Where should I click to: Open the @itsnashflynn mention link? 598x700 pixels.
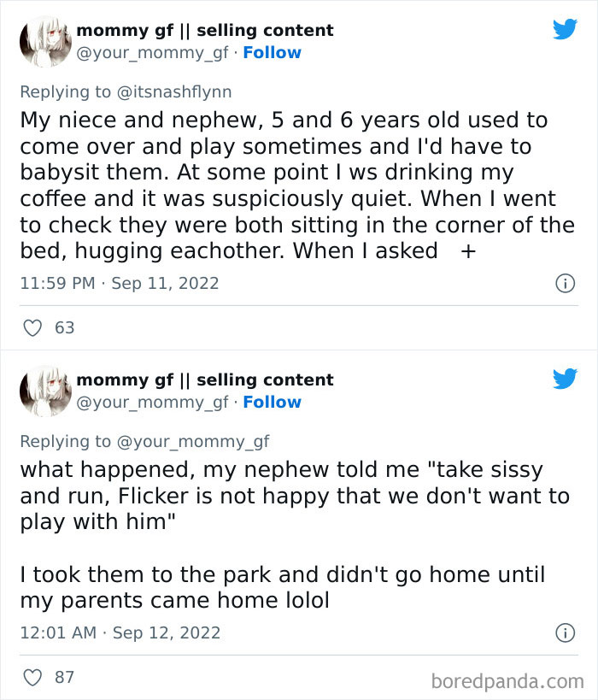click(x=176, y=91)
